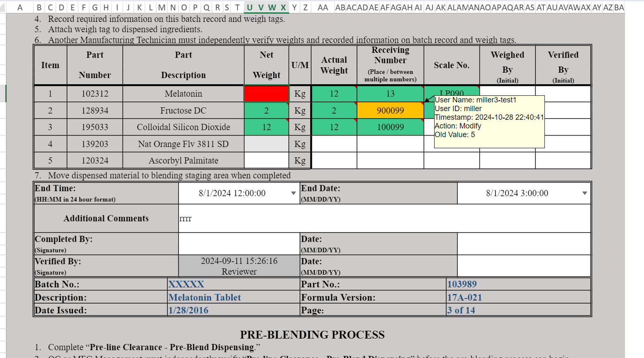Select the Net Weight cell for Fructose DC
This screenshot has height=358, width=644.
[266, 111]
